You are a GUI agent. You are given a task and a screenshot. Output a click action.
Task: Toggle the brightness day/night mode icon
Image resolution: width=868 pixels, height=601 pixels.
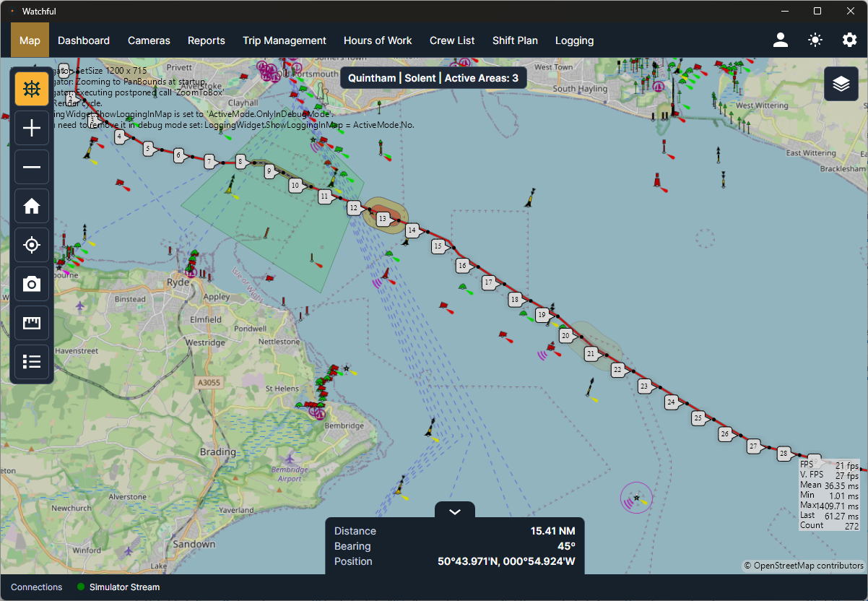click(x=815, y=40)
